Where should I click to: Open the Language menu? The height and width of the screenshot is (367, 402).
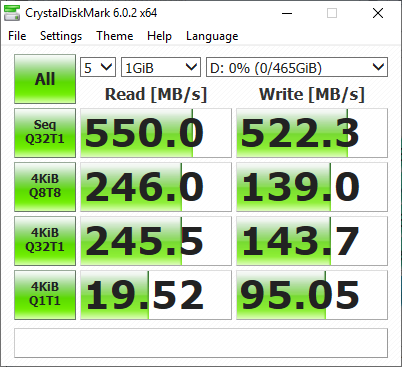pyautogui.click(x=212, y=36)
